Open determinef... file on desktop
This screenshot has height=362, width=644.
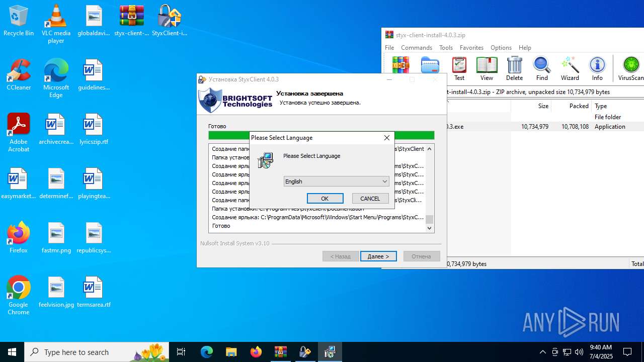point(56,184)
